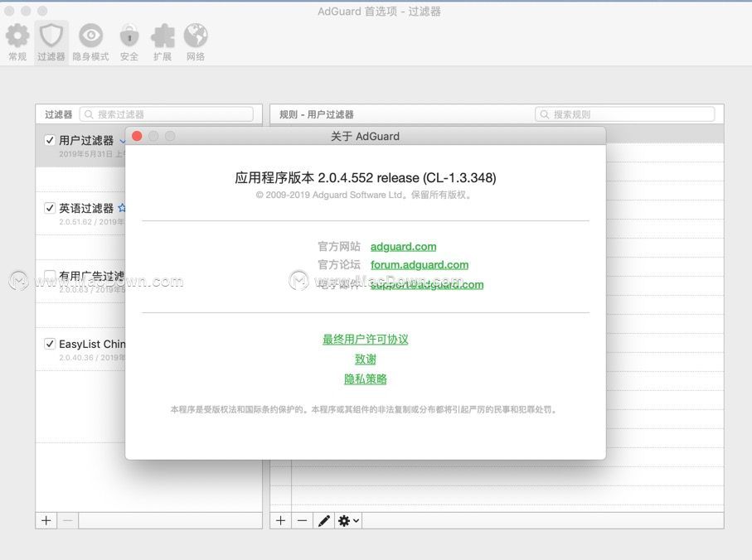Open the Network (网络) globe icon
Image resolution: width=752 pixels, height=560 pixels.
coord(196,36)
